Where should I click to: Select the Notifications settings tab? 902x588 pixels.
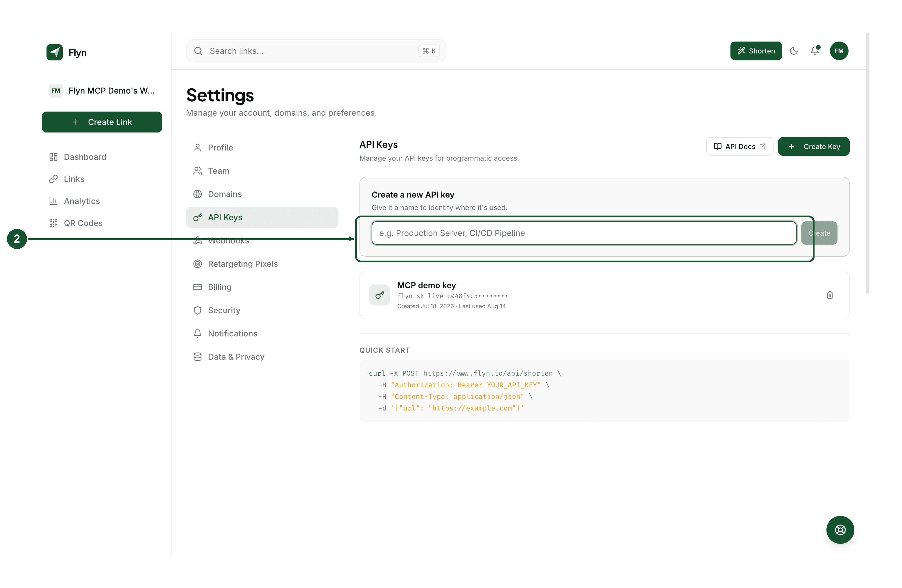click(x=262, y=334)
